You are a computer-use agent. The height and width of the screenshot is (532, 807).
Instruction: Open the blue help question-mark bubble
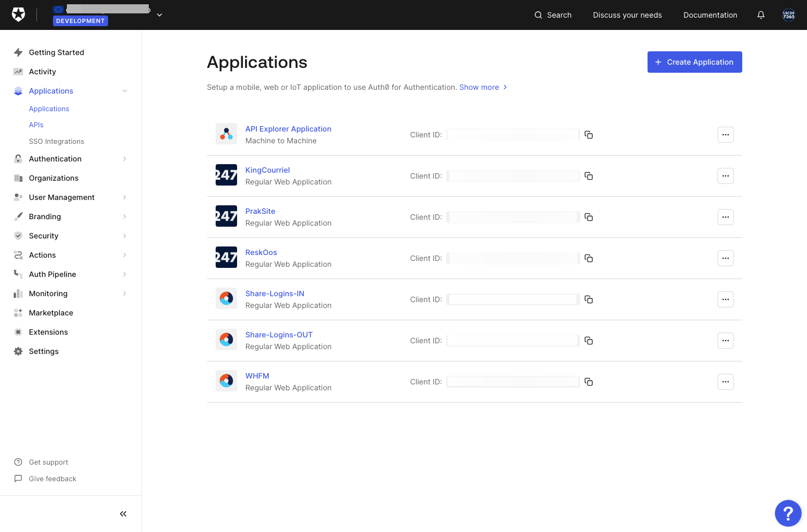click(788, 513)
